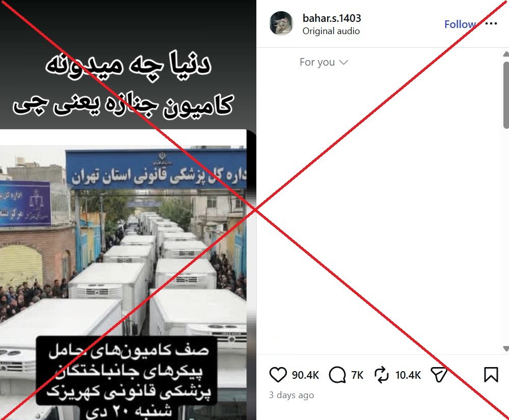This screenshot has height=420, width=509.
Task: Repost using the circular arrows icon
Action: [382, 375]
